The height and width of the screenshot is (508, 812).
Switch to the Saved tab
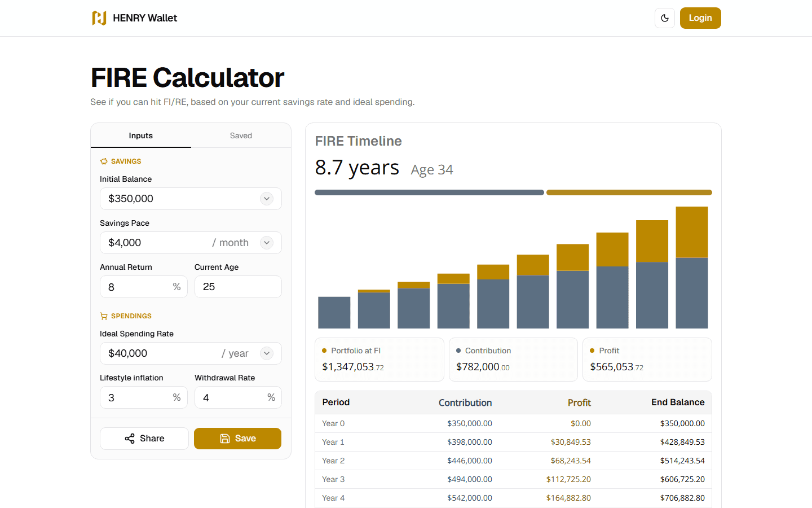coord(241,135)
